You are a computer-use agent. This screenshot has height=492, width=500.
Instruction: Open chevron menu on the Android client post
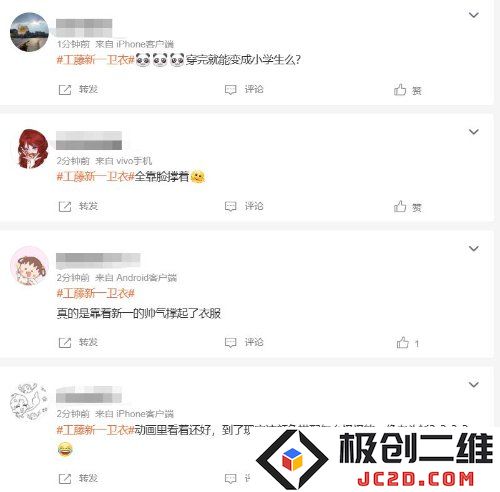click(x=474, y=248)
